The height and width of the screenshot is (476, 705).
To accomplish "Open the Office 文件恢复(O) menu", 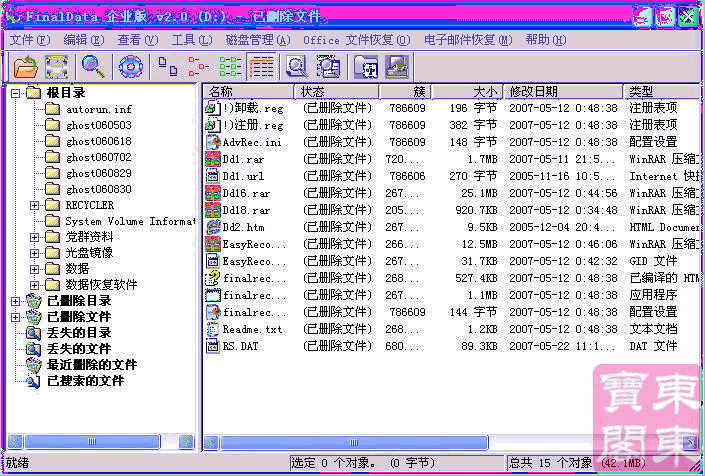I will coord(357,40).
